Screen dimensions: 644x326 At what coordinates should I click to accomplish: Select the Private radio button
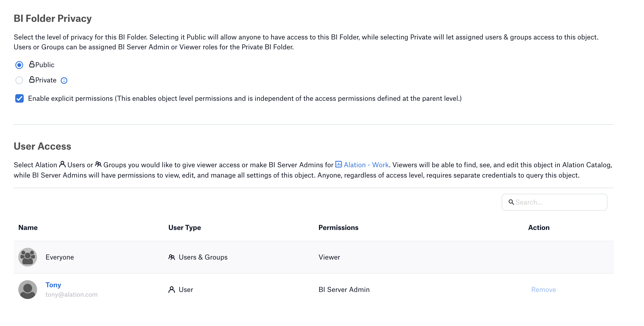[x=19, y=80]
